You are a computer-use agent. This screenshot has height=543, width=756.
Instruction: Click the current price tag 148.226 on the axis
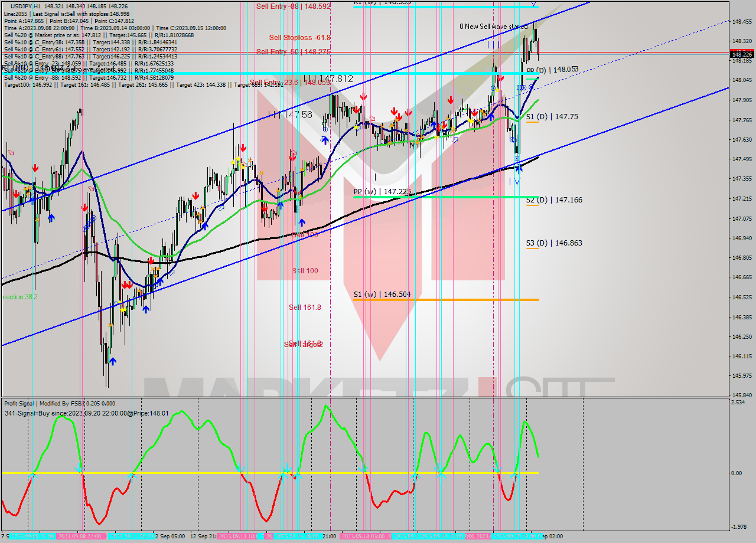pos(742,54)
